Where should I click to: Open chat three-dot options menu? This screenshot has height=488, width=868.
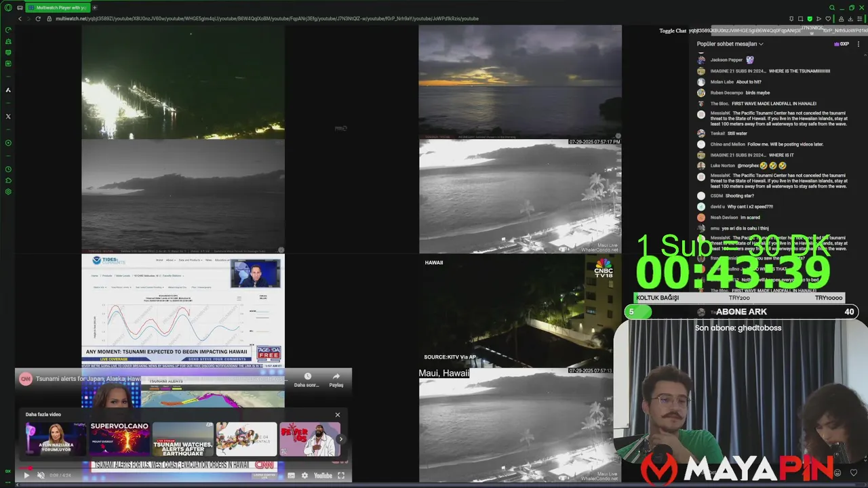859,44
